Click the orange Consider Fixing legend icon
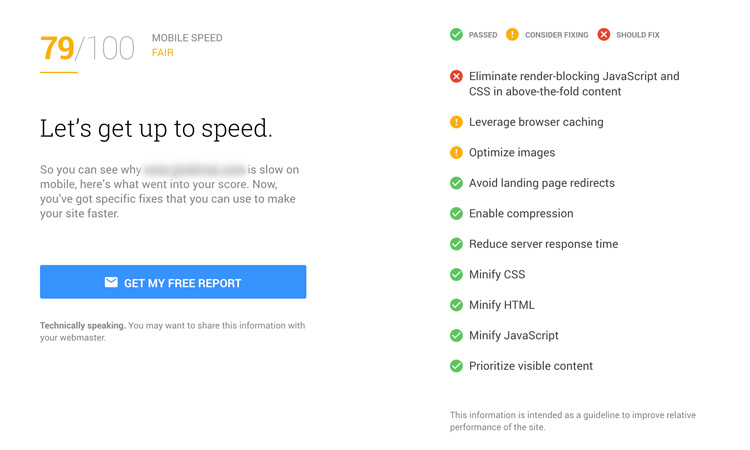This screenshot has width=750, height=450. (512, 34)
